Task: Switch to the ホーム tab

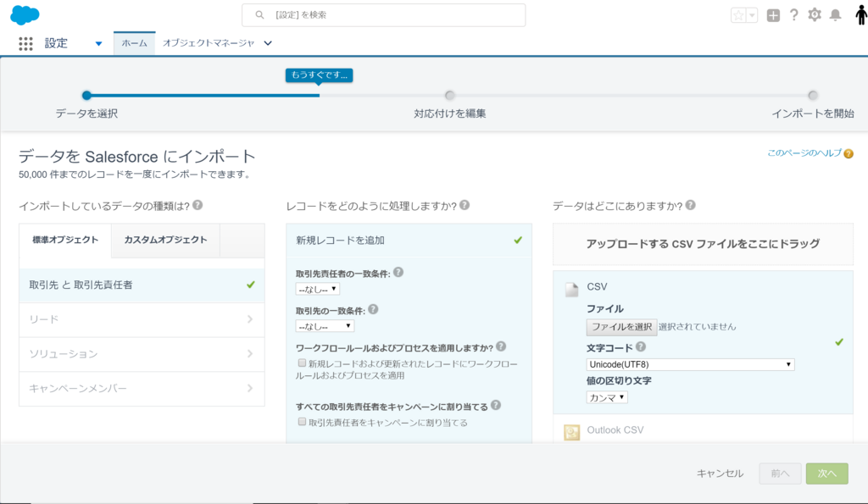Action: coord(135,43)
